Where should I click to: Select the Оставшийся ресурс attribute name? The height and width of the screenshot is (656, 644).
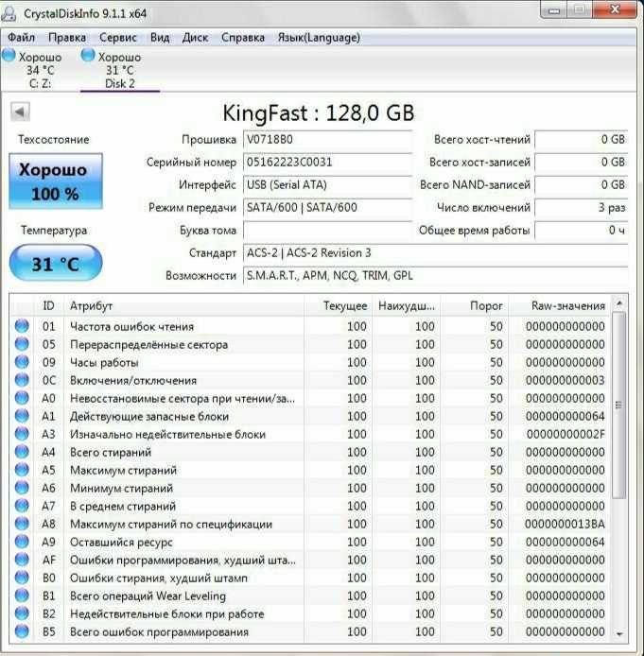click(121, 543)
